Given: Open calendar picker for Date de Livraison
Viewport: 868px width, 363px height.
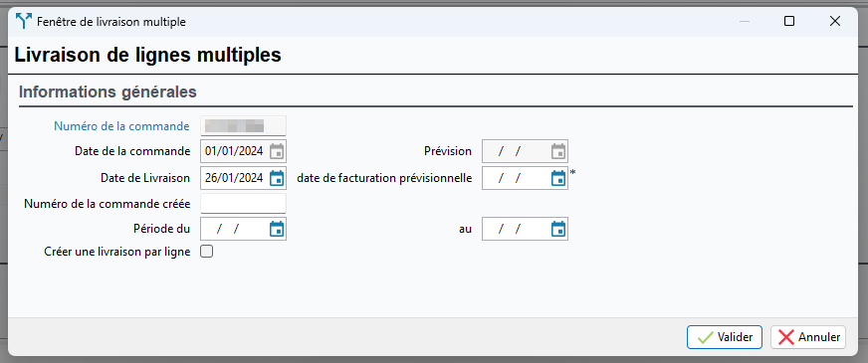Looking at the screenshot, I should (277, 178).
